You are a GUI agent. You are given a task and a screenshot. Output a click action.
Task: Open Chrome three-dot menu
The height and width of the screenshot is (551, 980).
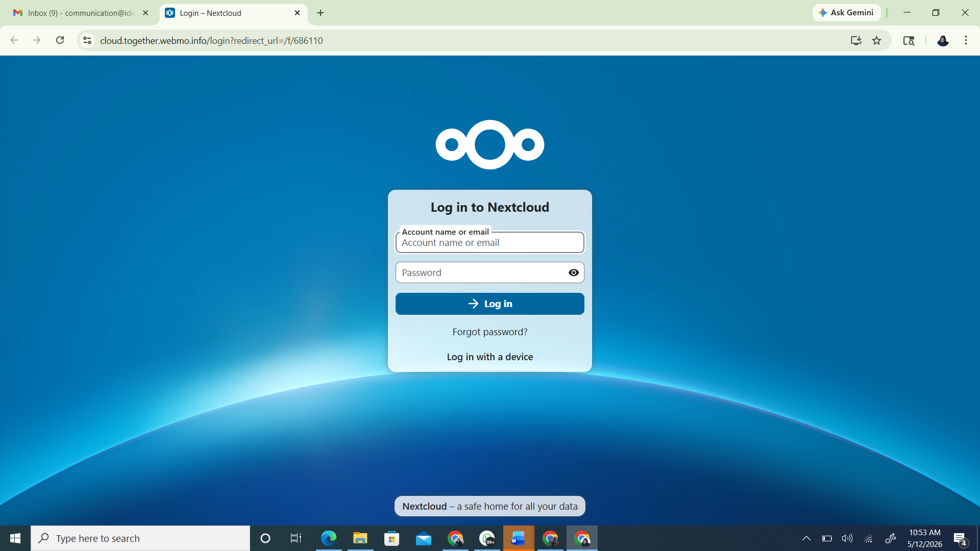[966, 40]
